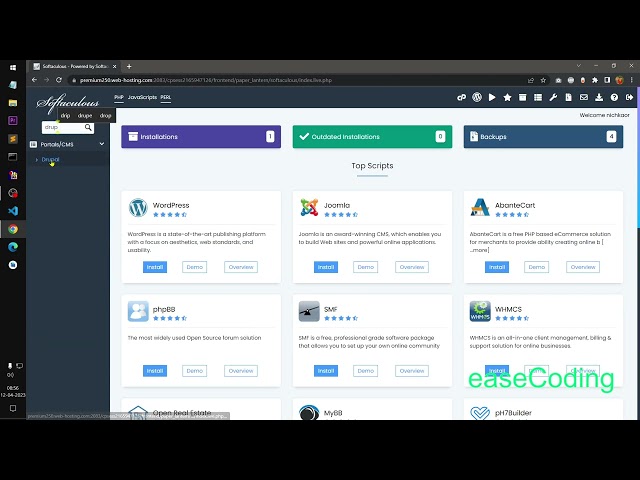Collapse the Portals/CMS category
The image size is (640, 480).
[x=102, y=144]
